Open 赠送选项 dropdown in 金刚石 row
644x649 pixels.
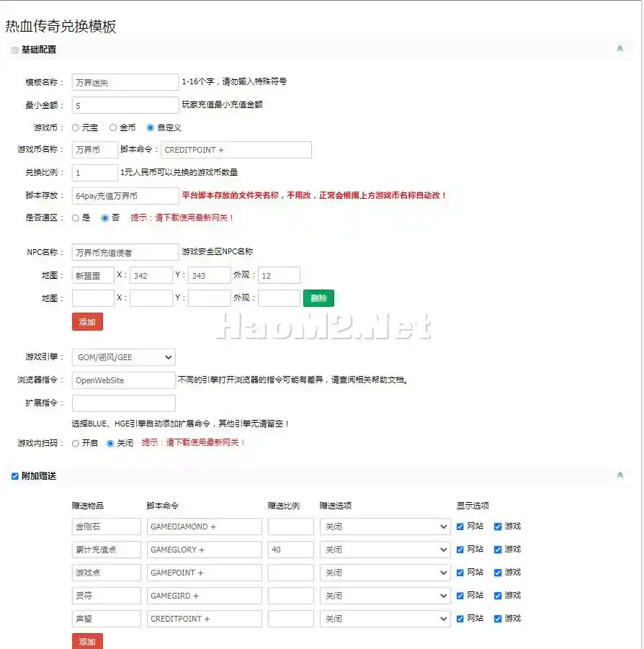385,527
